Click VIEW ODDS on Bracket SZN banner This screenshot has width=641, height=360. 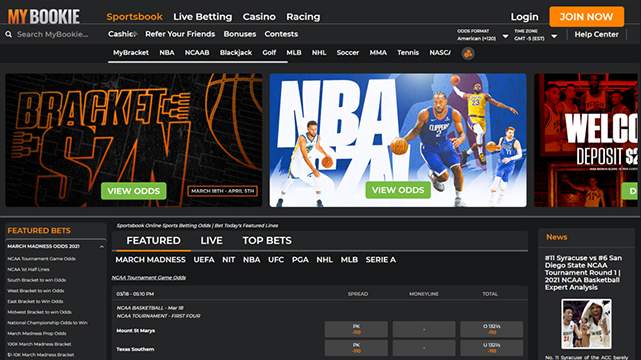coord(134,191)
